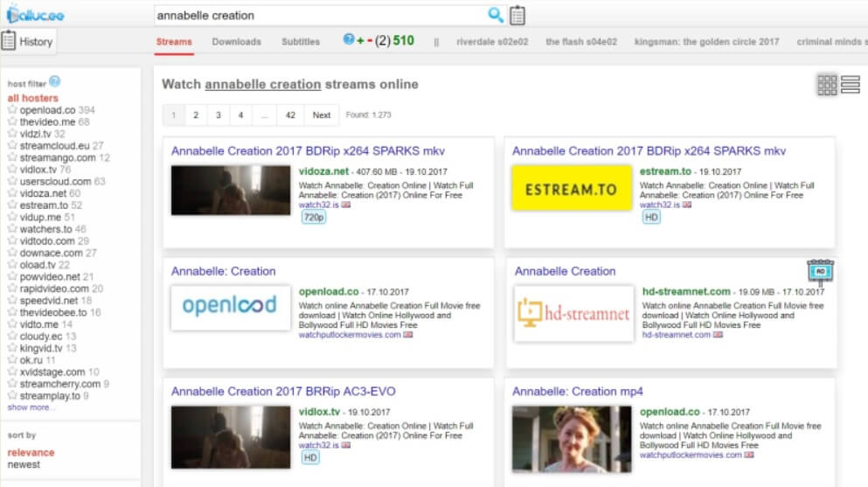Viewport: 868px width, 487px height.
Task: Click the blue question mark near Subtitles
Action: (348, 39)
